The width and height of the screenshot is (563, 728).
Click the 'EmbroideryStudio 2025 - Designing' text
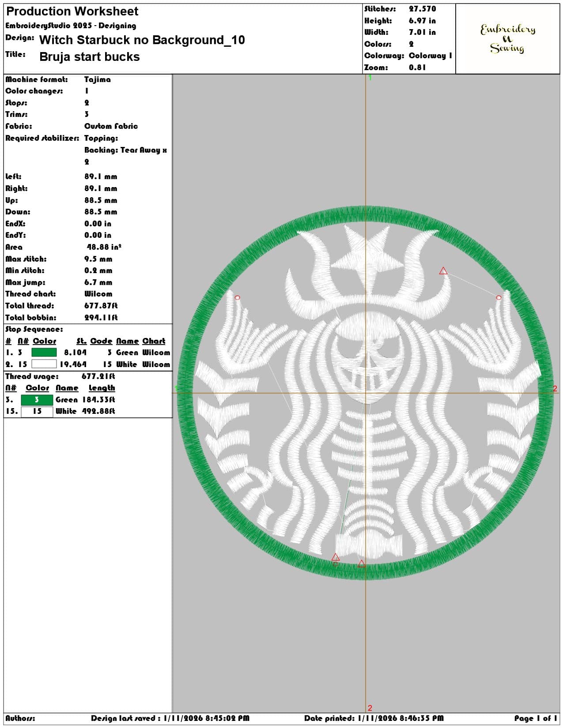[x=71, y=26]
